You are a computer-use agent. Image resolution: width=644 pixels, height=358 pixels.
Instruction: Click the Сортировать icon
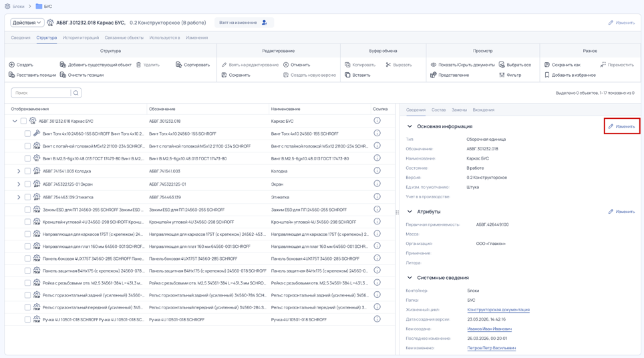178,65
